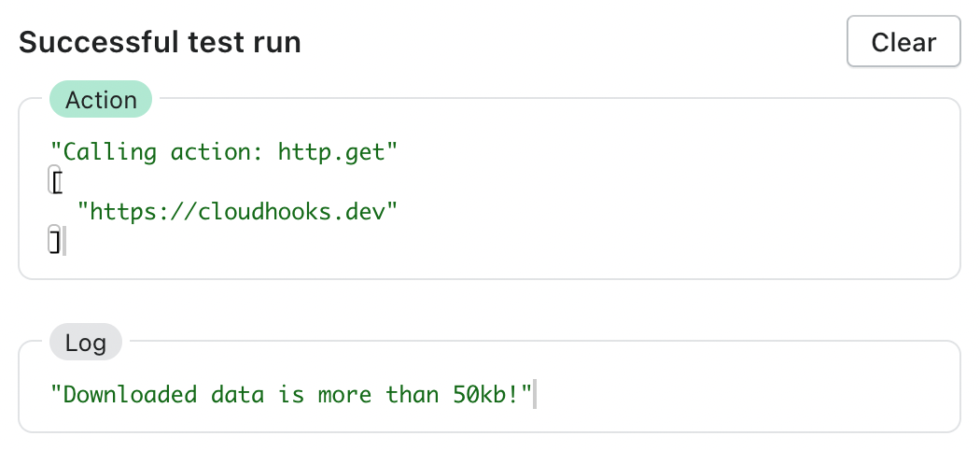The image size is (980, 450).
Task: Click the "Calling action: http.get" line
Action: coord(224,151)
